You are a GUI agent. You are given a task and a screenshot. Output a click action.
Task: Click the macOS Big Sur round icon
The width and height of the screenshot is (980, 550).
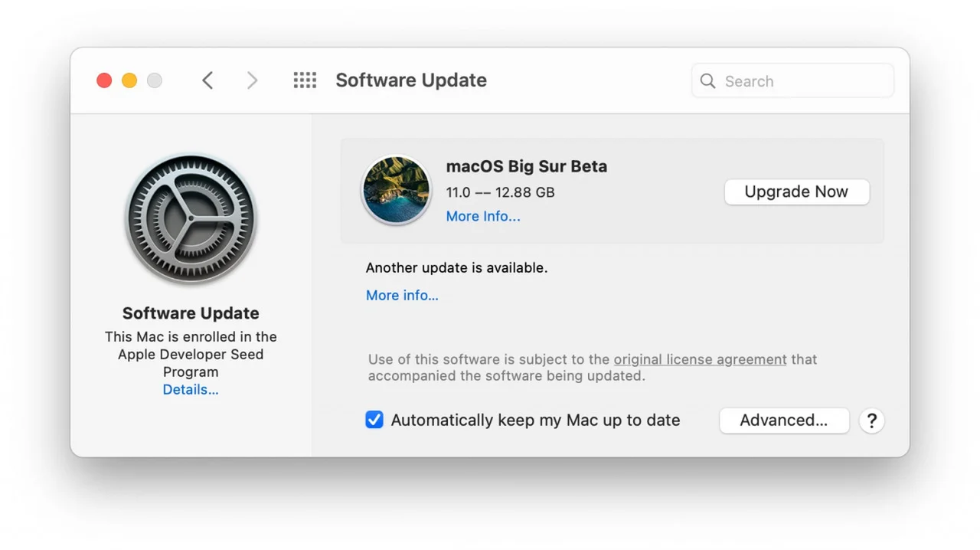click(x=396, y=191)
